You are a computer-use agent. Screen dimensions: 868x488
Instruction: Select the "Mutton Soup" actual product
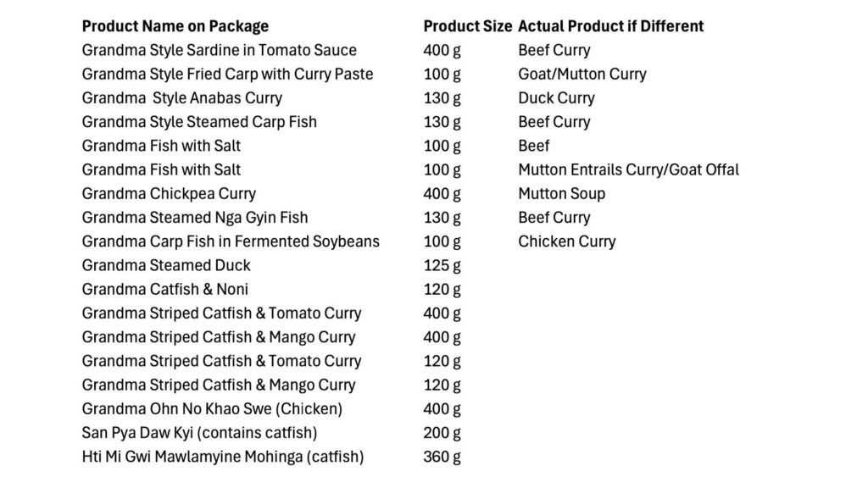(x=561, y=193)
